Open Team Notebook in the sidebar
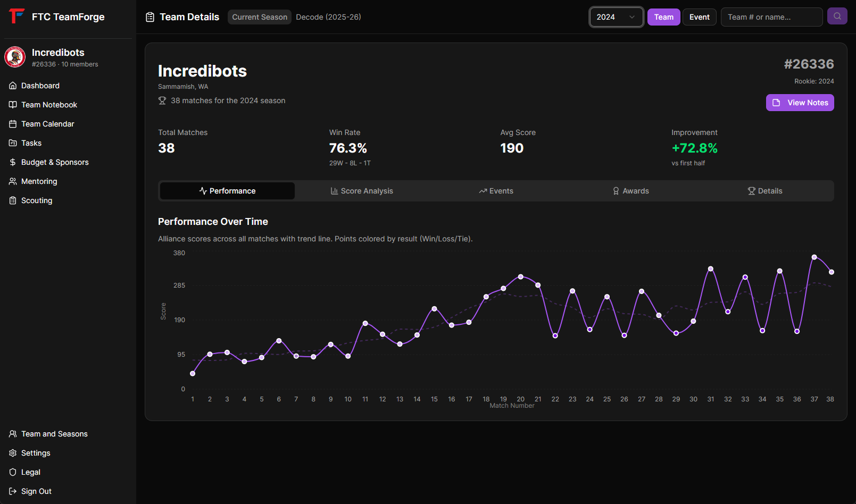This screenshot has width=856, height=504. click(x=49, y=105)
